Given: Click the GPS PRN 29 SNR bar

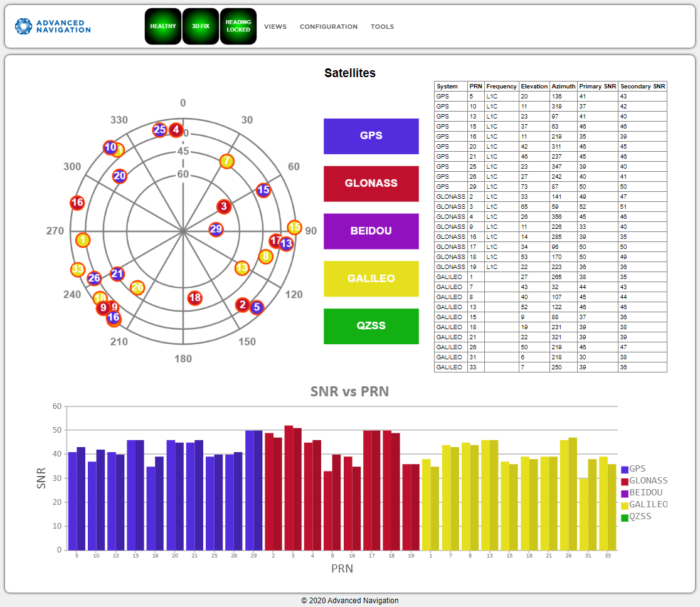Looking at the screenshot, I should pos(253,490).
